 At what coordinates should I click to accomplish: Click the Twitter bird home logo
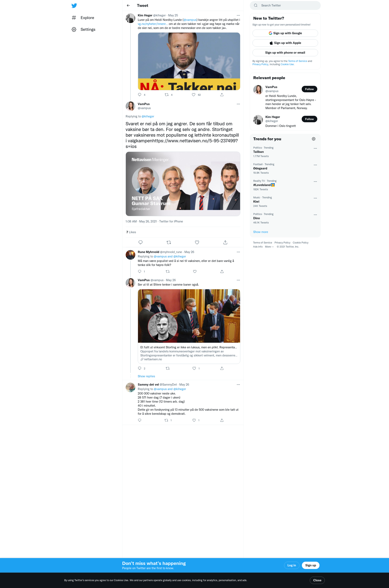coord(74,5)
